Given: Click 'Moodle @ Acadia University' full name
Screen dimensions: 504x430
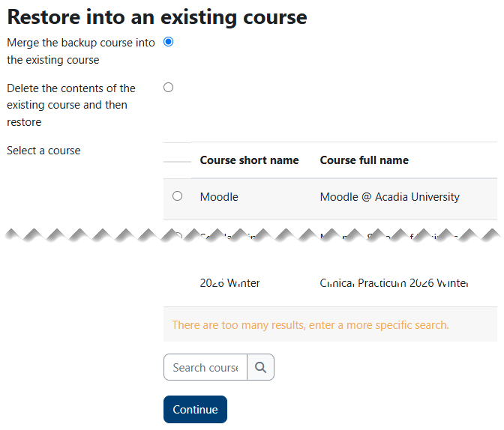Looking at the screenshot, I should pyautogui.click(x=389, y=197).
